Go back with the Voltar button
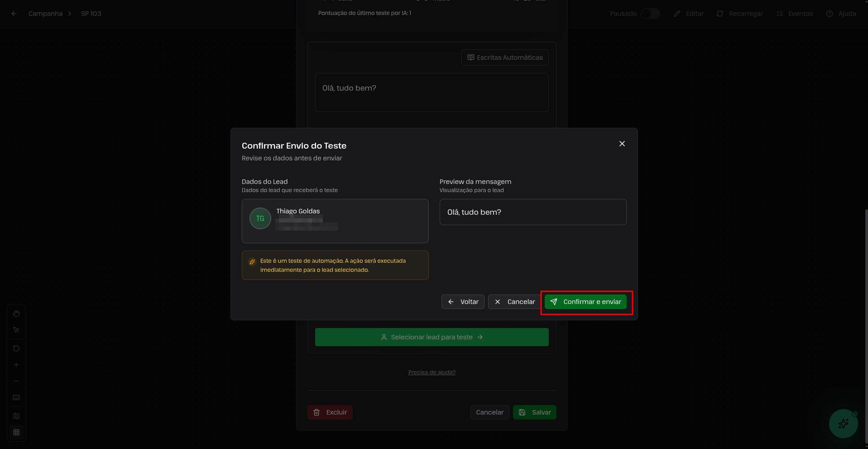This screenshot has height=449, width=868. pos(463,302)
